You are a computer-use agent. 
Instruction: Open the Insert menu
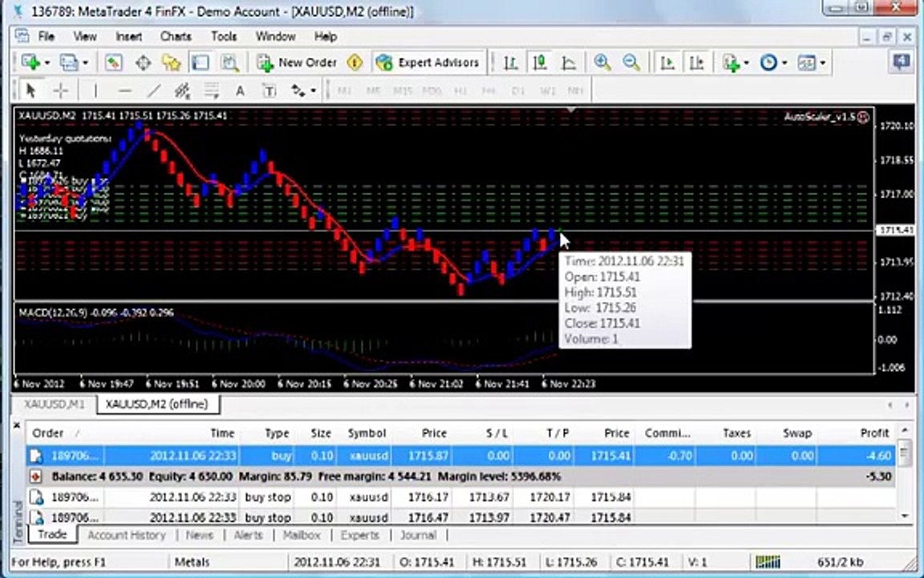point(128,37)
